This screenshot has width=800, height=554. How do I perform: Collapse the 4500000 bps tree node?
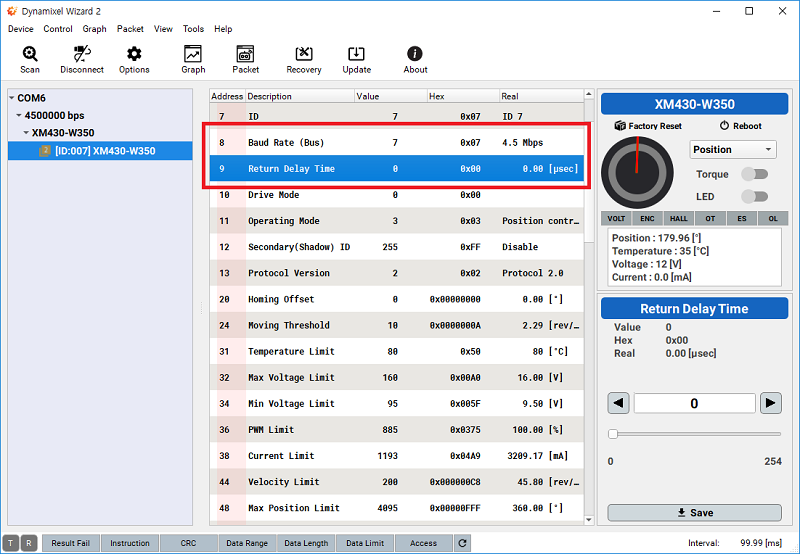pos(19,115)
